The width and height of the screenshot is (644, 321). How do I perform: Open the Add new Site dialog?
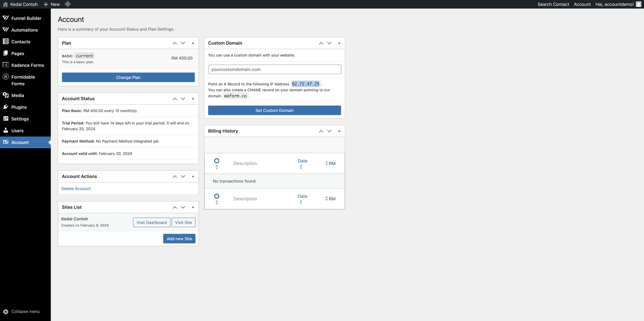(x=179, y=238)
